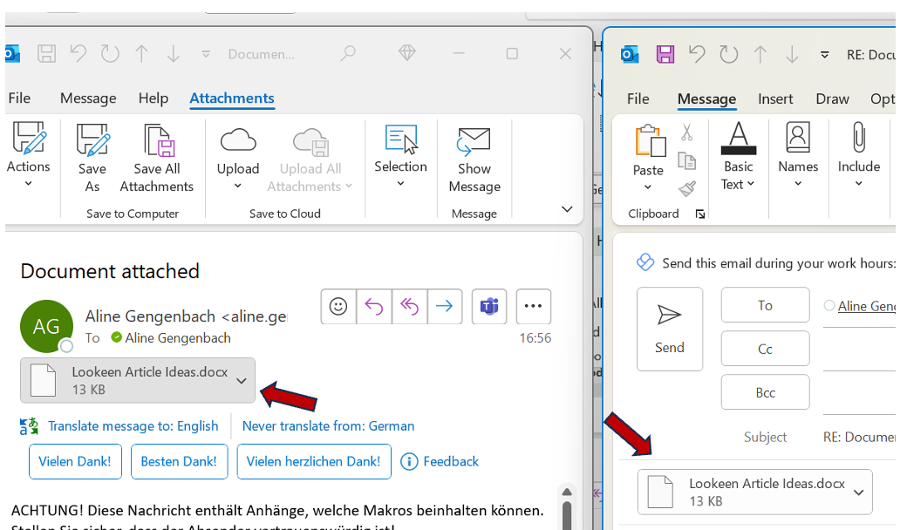Click the Cc recipient button
Viewport: 908px width, 530px height.
click(x=765, y=349)
